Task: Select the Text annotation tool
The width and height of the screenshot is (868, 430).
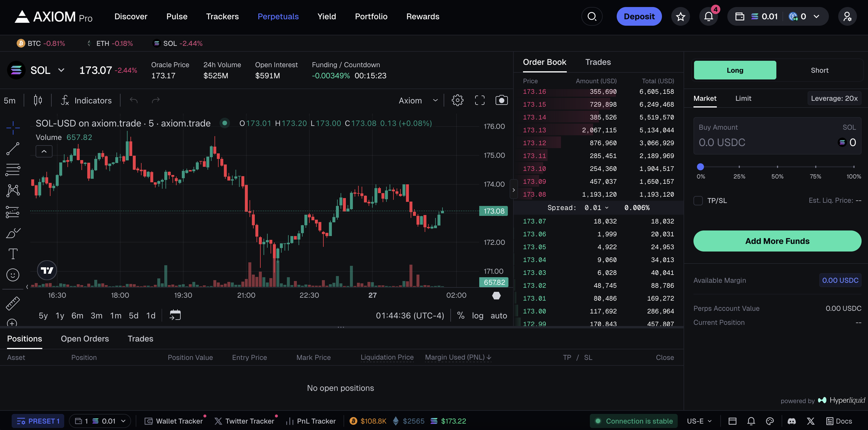Action: 13,254
